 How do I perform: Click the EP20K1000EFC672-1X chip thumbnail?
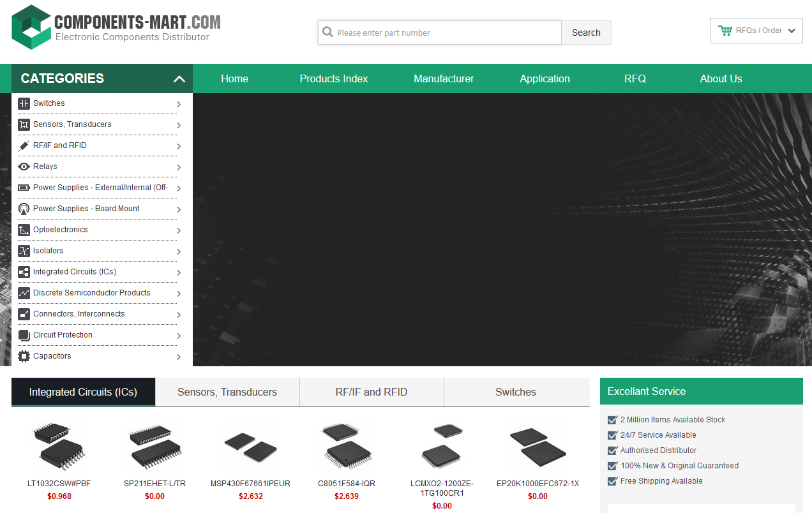(538, 447)
